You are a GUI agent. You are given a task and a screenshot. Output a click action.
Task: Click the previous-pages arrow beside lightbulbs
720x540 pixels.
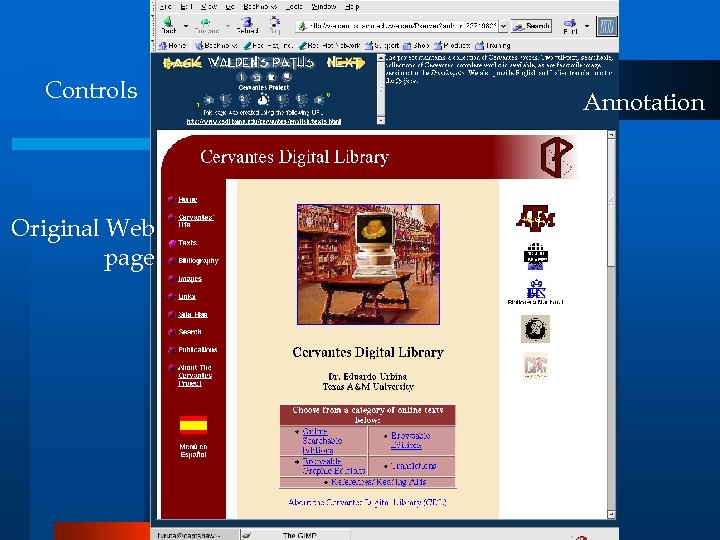[x=208, y=100]
